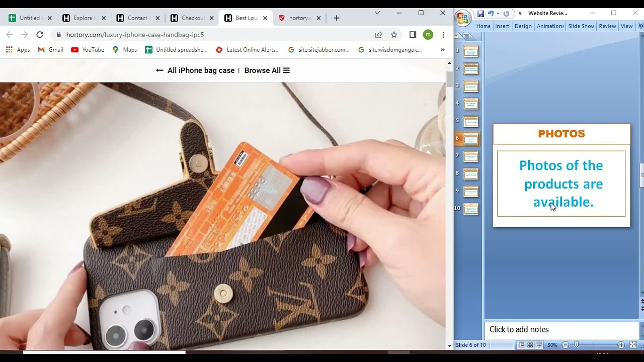644x362 pixels.
Task: Go back to All iPhone bag case
Action: (195, 70)
